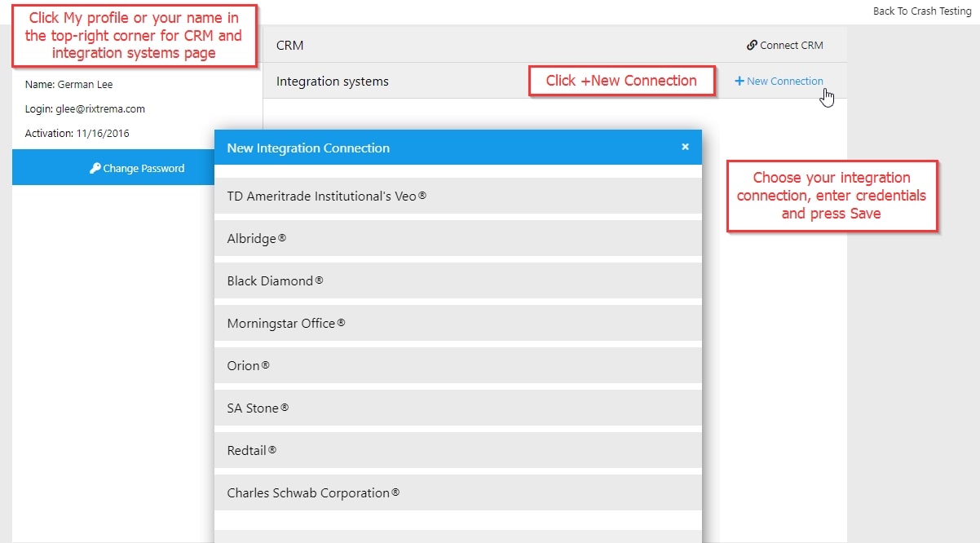Click the Name: German Lee field
This screenshot has height=543, width=980.
coord(69,84)
